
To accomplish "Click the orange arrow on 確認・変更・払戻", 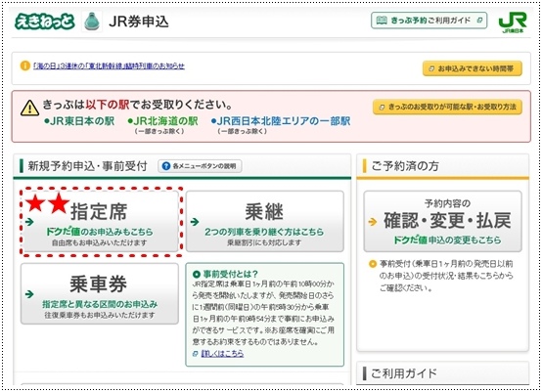I will (x=373, y=222).
